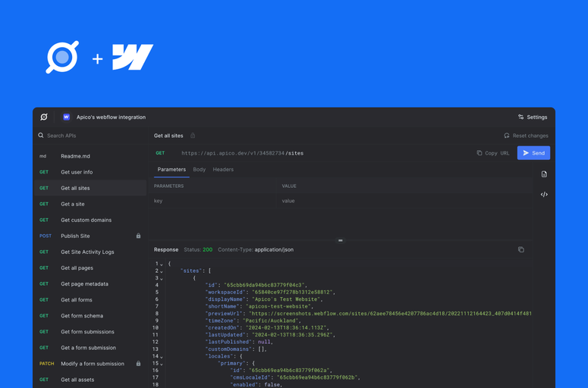The width and height of the screenshot is (588, 388).
Task: Select the Get a form submission endpoint
Action: point(90,348)
